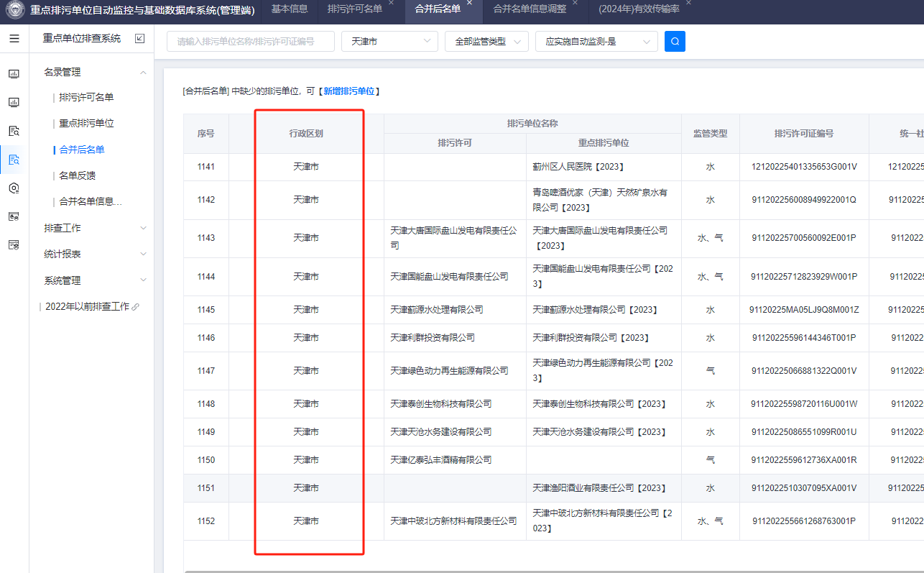
Task: Click the 监管类型 column header
Action: (x=710, y=134)
